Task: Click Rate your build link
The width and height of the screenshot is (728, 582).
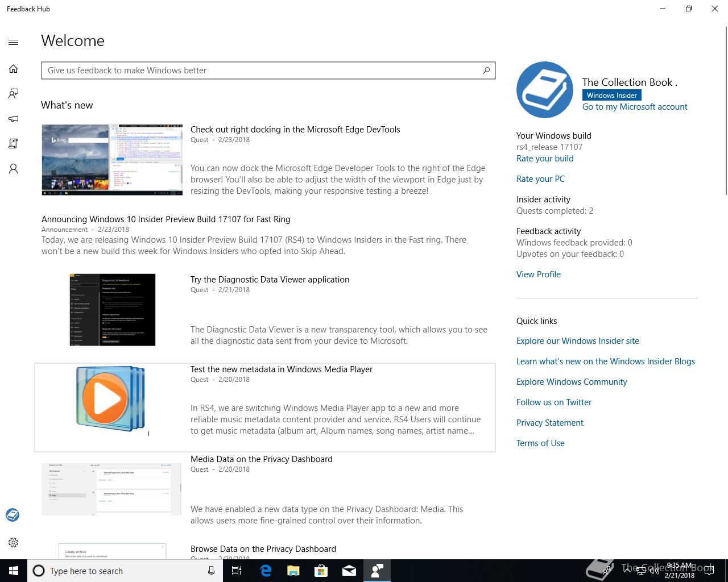Action: [545, 159]
